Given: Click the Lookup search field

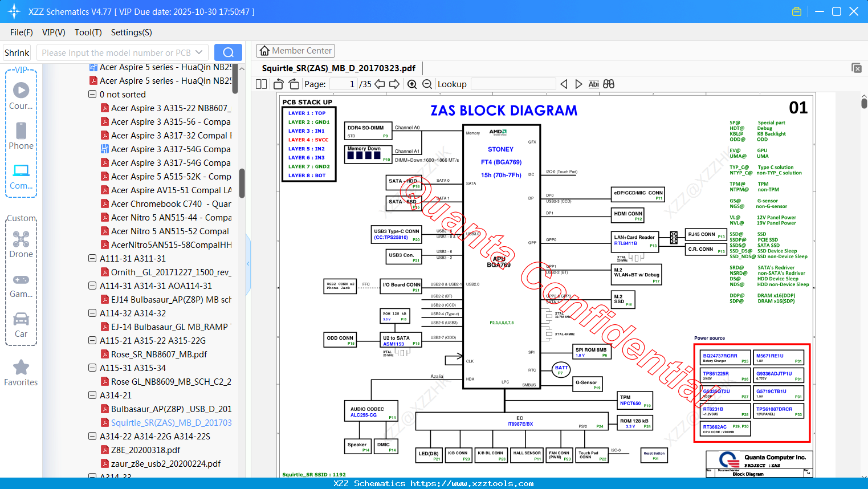Looking at the screenshot, I should [x=513, y=84].
